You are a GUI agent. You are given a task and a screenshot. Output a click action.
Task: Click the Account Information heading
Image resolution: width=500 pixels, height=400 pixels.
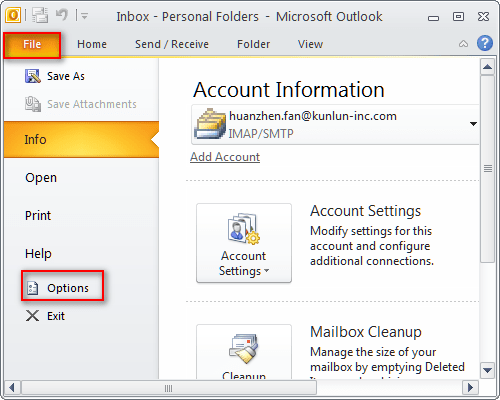point(289,89)
